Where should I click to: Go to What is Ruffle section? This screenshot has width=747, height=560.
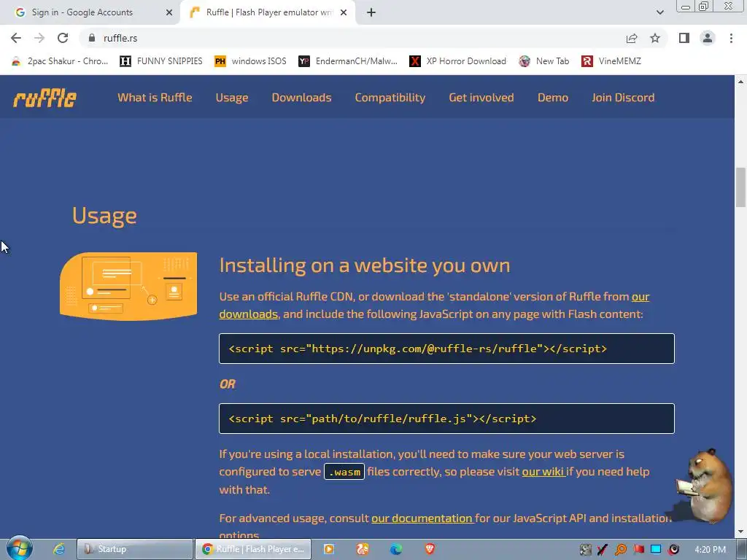(x=155, y=98)
